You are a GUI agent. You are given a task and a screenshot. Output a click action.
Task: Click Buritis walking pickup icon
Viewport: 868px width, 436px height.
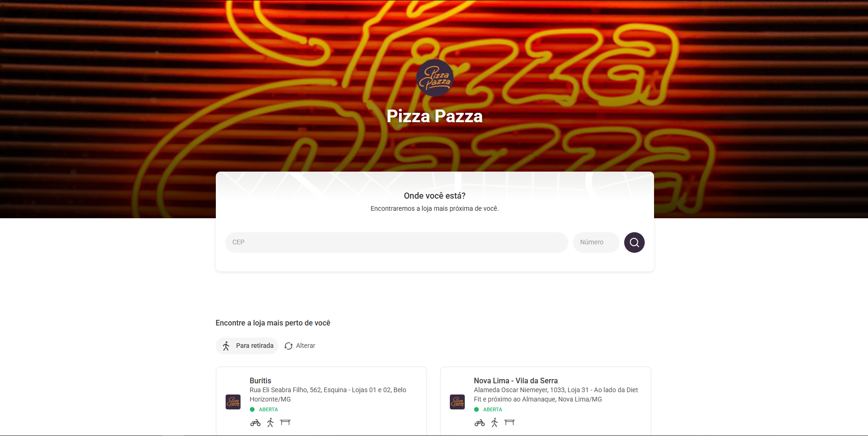click(x=270, y=422)
